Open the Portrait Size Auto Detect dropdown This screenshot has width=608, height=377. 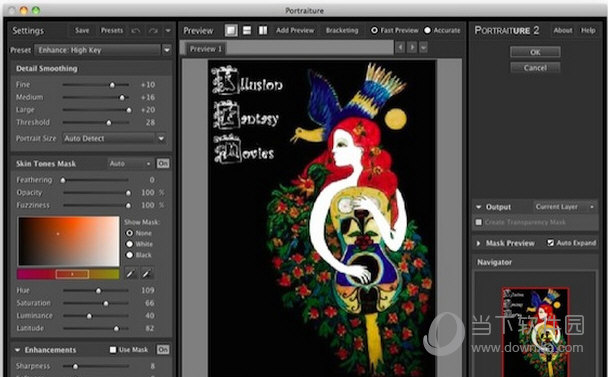[x=114, y=138]
